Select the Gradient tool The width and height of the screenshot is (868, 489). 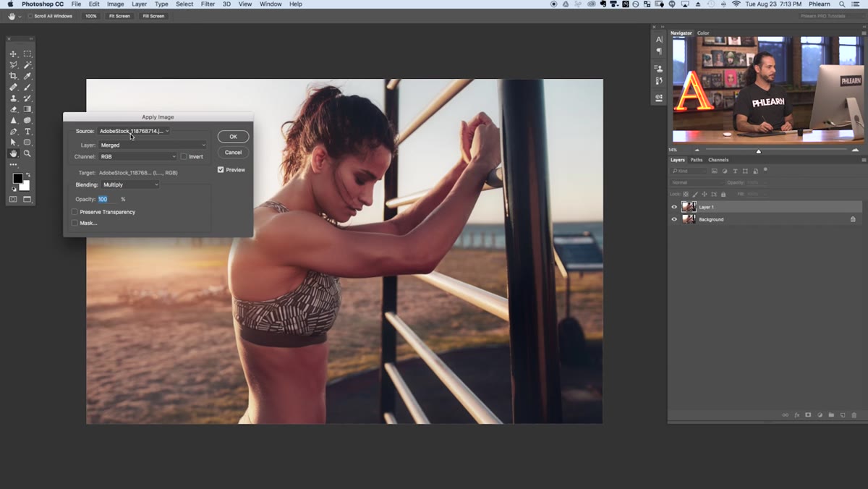click(27, 109)
